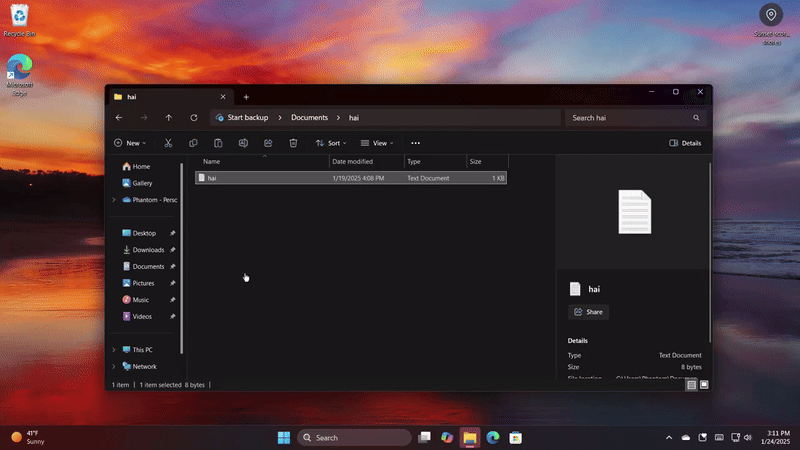The width and height of the screenshot is (800, 450).
Task: Expand the This PC tree node
Action: pos(114,350)
